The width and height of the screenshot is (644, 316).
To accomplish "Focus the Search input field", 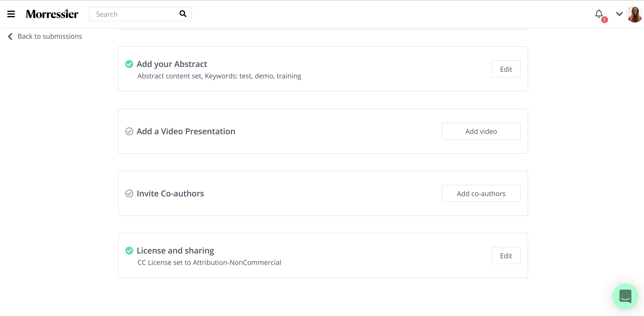I will click(x=140, y=14).
